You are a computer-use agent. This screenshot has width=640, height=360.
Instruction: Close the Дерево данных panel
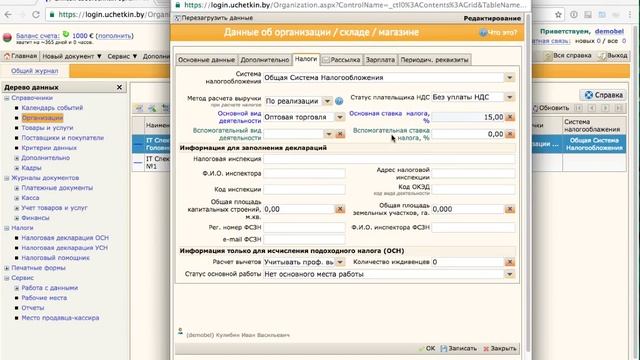point(119,87)
